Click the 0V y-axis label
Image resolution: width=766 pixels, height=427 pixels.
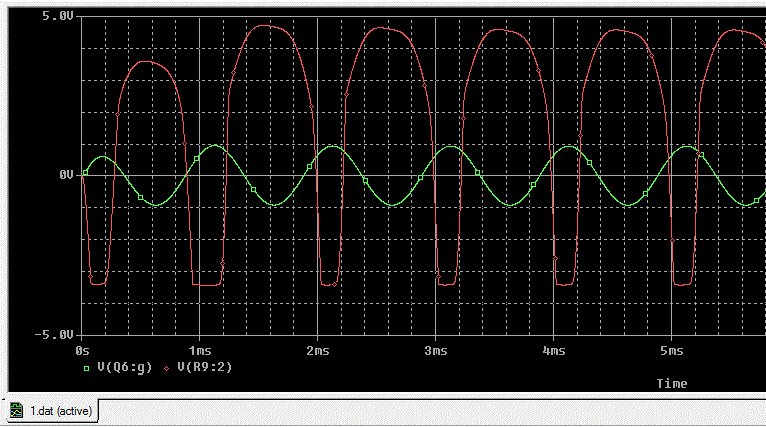(66, 175)
